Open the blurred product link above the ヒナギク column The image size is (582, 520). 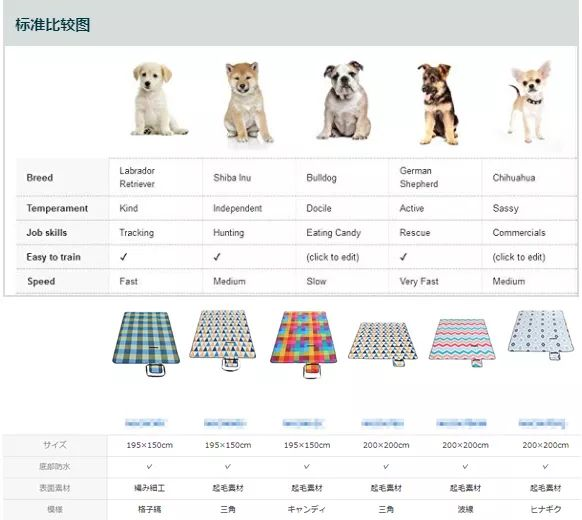pyautogui.click(x=542, y=423)
